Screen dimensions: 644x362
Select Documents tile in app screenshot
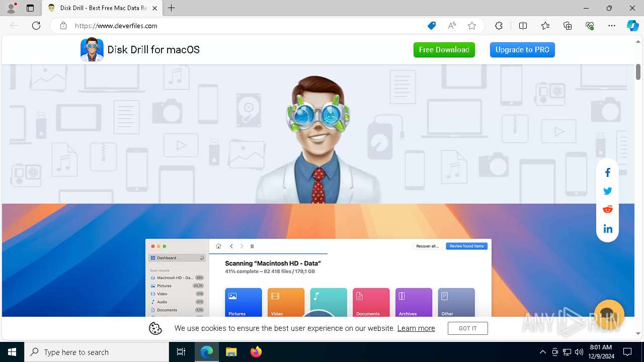coord(371,302)
